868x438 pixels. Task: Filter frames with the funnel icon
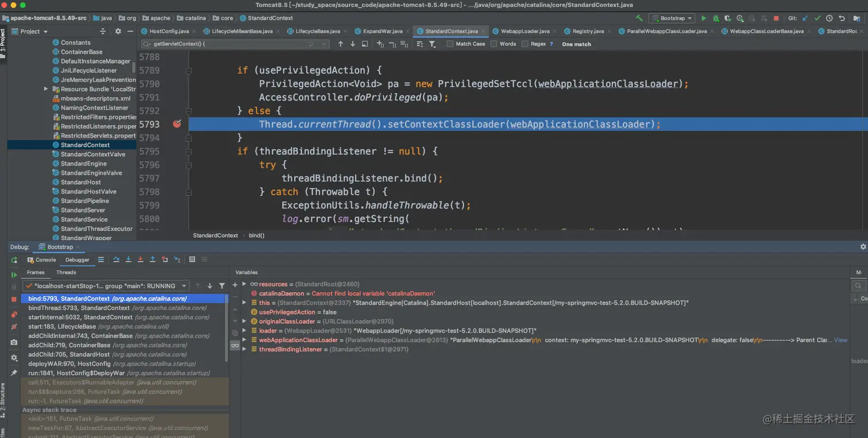click(x=222, y=286)
